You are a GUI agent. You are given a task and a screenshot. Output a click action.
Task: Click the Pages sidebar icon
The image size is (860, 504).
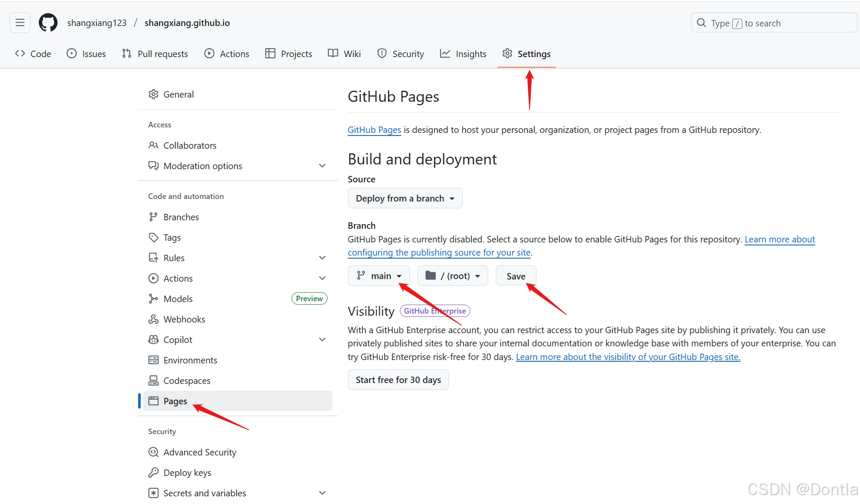pyautogui.click(x=153, y=401)
